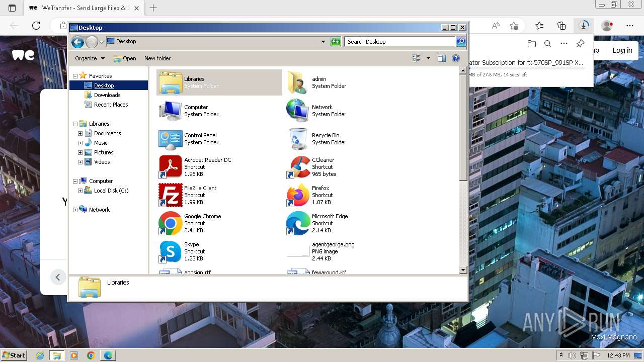This screenshot has height=362, width=644.
Task: Select the Skype shortcut icon
Action: [x=170, y=251]
